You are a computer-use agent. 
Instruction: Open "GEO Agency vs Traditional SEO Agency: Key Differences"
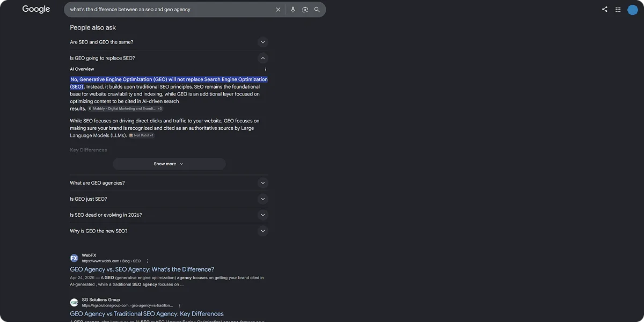pos(147,314)
